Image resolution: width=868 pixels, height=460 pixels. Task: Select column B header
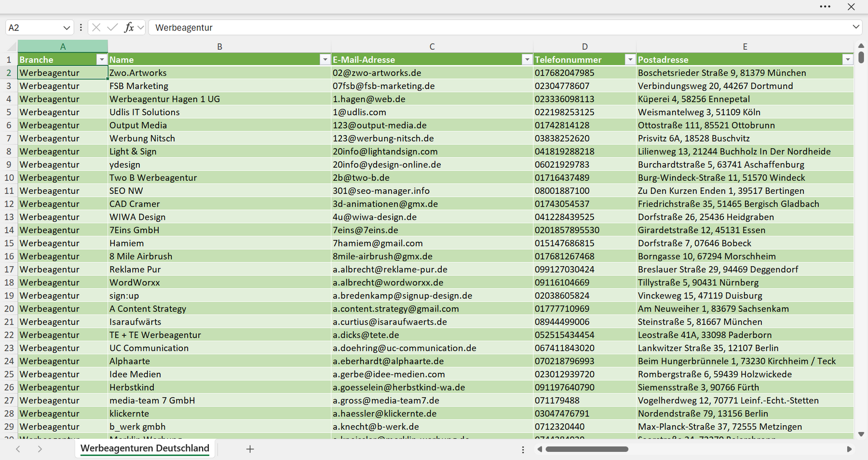[219, 46]
